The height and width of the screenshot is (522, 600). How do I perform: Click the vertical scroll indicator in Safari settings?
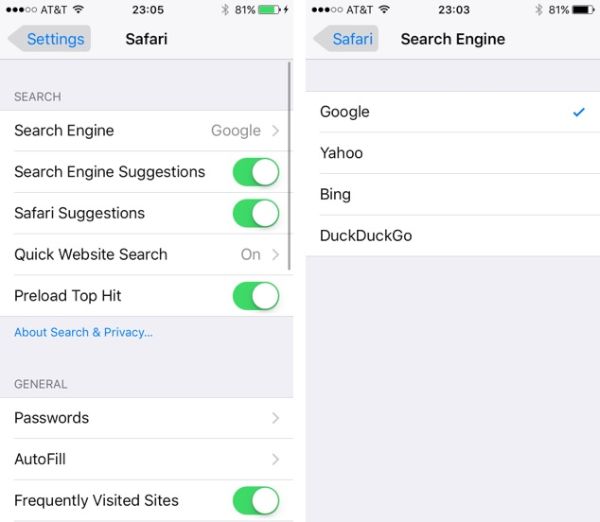point(289,166)
